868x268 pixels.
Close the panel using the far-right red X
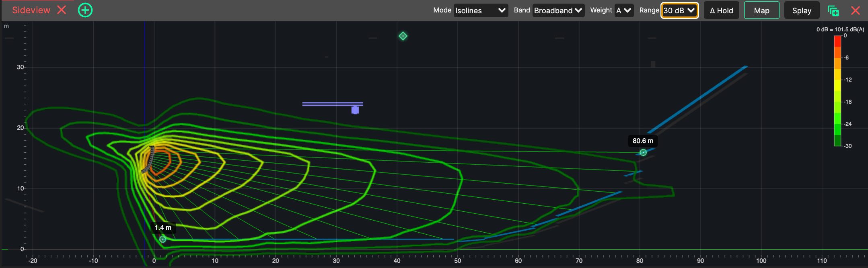[856, 10]
